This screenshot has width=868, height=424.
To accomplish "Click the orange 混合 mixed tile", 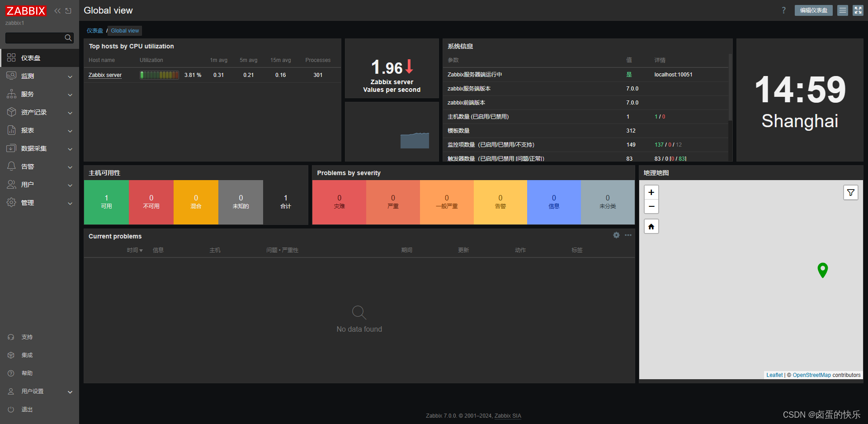I will pyautogui.click(x=196, y=202).
